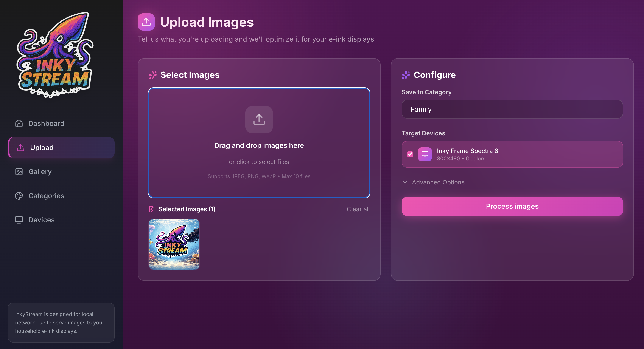This screenshot has height=349, width=644.
Task: Click the Process images button
Action: pos(512,206)
